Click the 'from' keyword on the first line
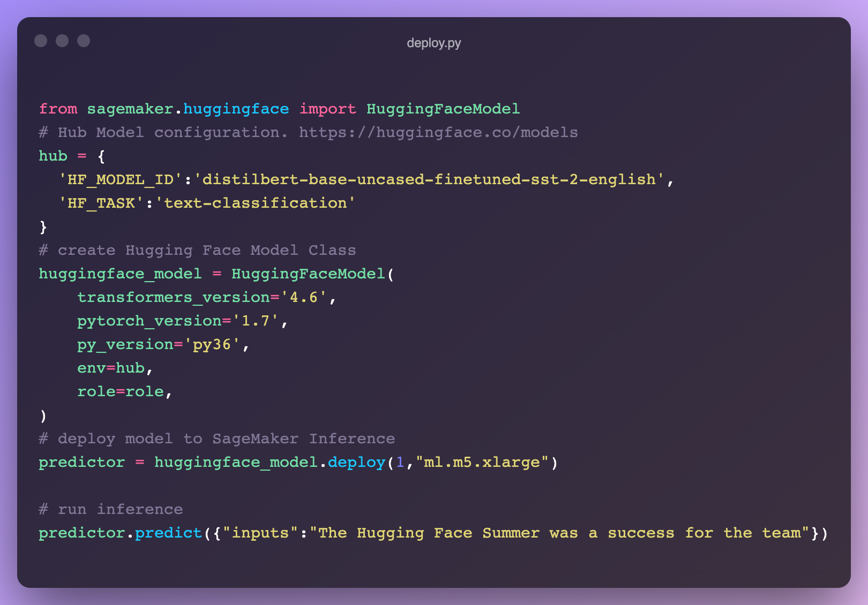Screen dimensions: 868x605 pyautogui.click(x=58, y=109)
